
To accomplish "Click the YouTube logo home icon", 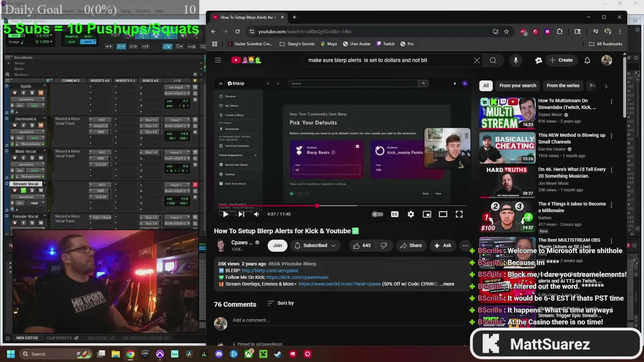I will click(x=246, y=60).
